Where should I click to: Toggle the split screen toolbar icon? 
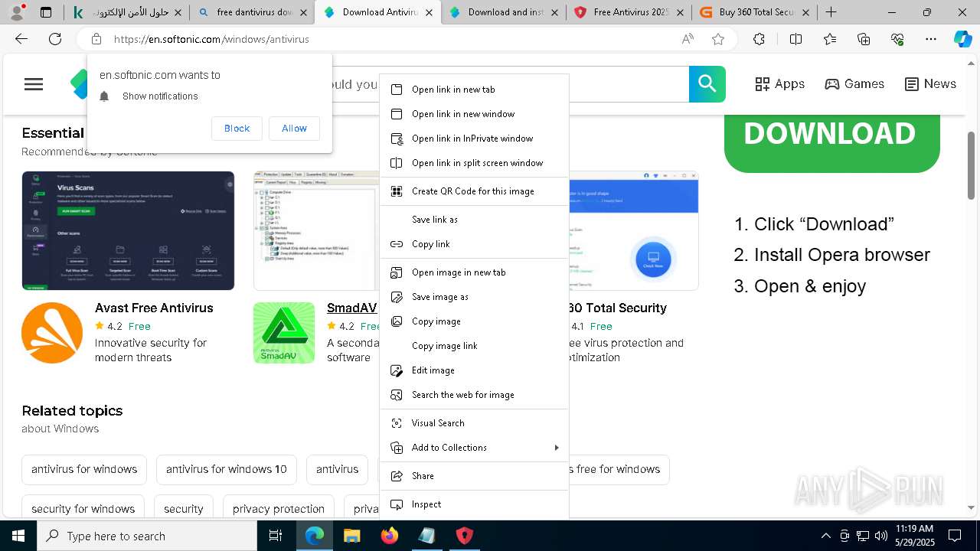795,39
